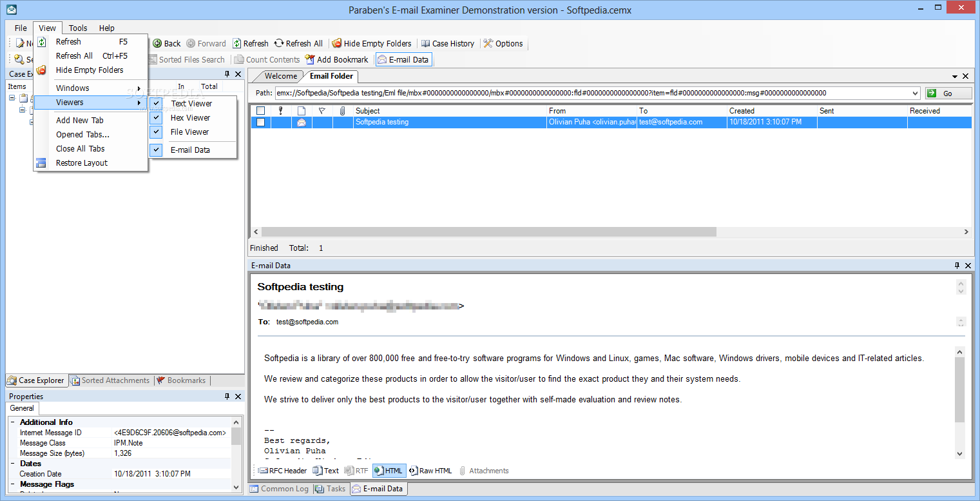
Task: Toggle E-mail Data in Viewers submenu
Action: pos(193,150)
